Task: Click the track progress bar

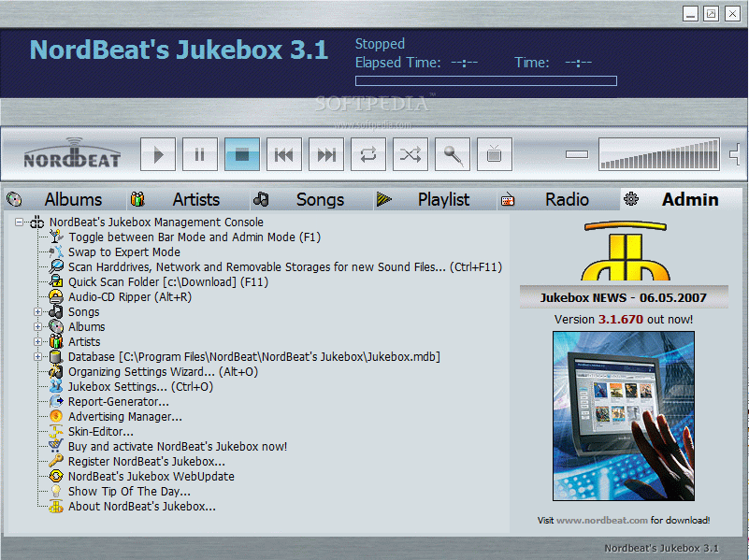Action: [x=486, y=80]
